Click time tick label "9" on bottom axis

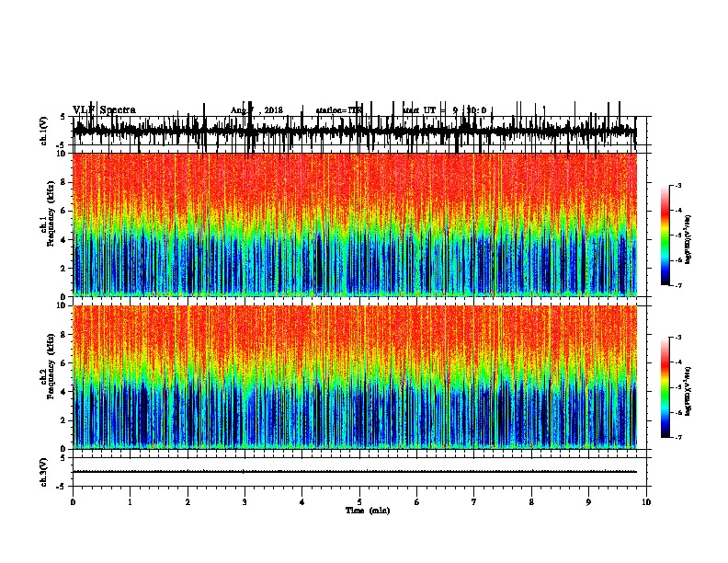click(x=588, y=502)
